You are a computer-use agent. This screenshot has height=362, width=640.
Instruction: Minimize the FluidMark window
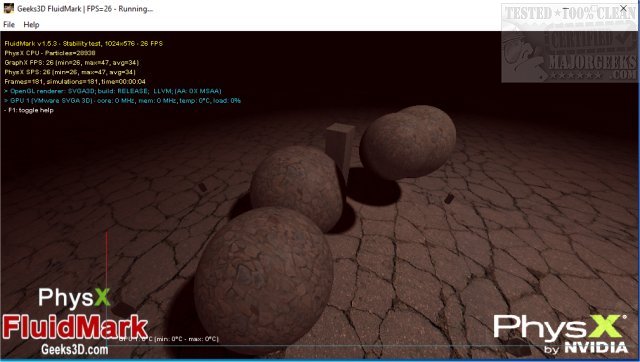(566, 8)
